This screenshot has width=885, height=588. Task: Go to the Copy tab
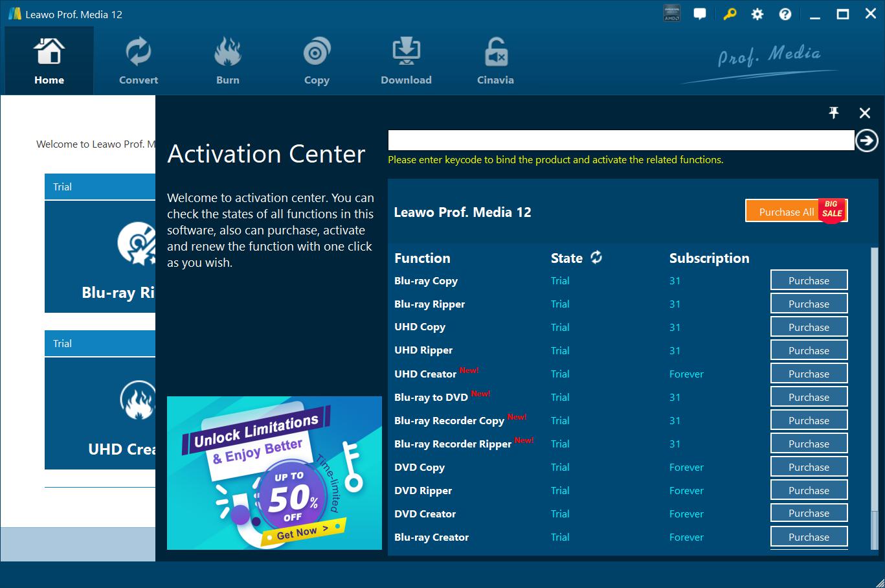tap(317, 61)
